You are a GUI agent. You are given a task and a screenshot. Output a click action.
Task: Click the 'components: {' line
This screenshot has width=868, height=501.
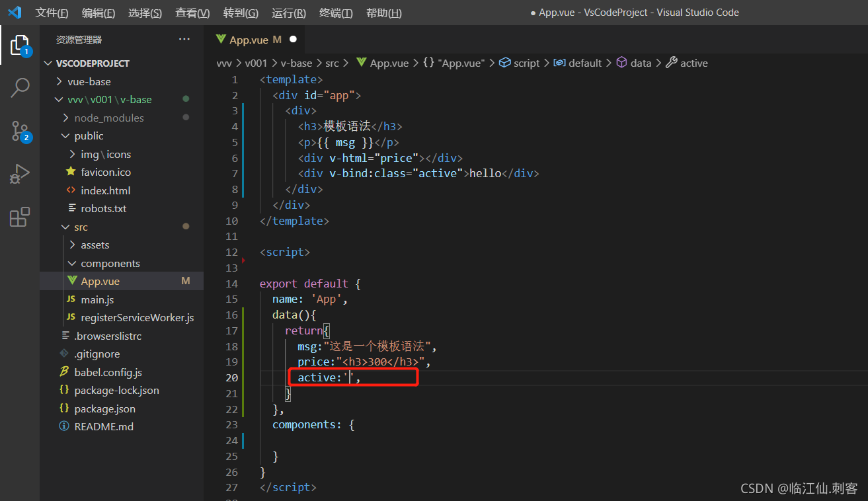313,424
